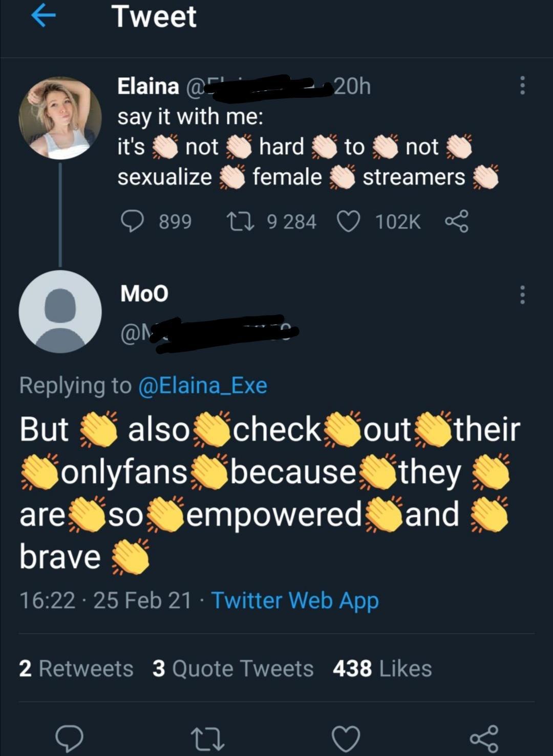This screenshot has width=553, height=756.
Task: Open Elaina's display name profile
Action: click(148, 86)
